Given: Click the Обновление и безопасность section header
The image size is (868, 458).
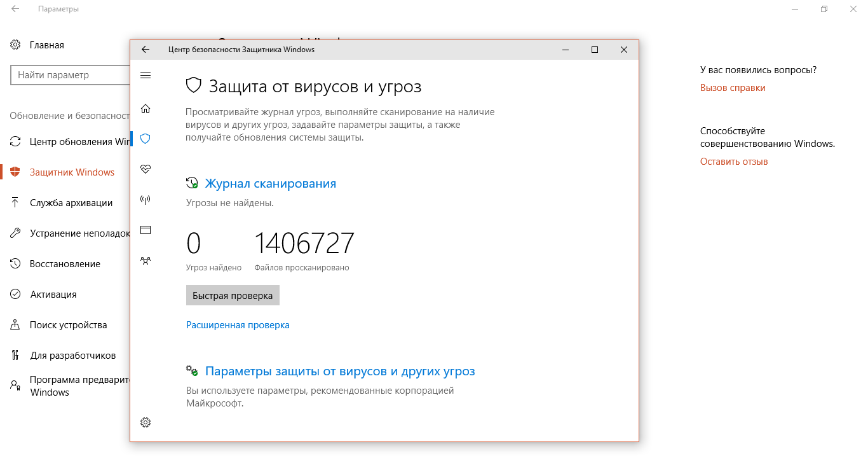Looking at the screenshot, I should point(69,116).
